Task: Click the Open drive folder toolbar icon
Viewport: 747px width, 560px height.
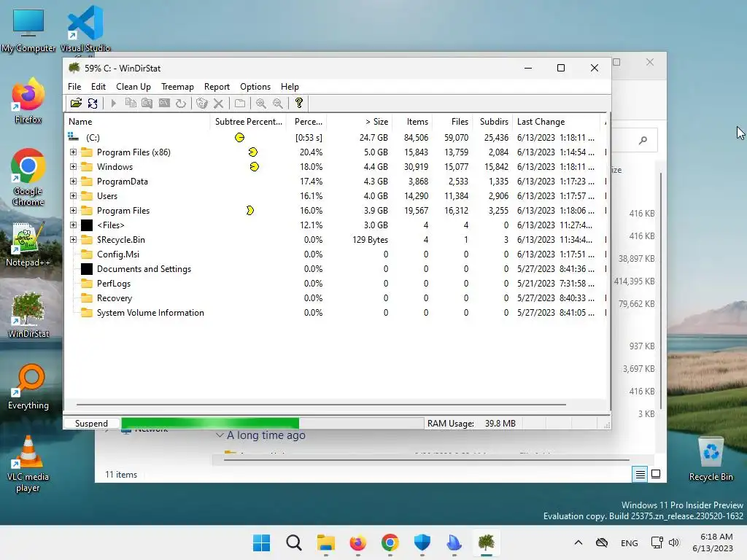Action: 76,103
